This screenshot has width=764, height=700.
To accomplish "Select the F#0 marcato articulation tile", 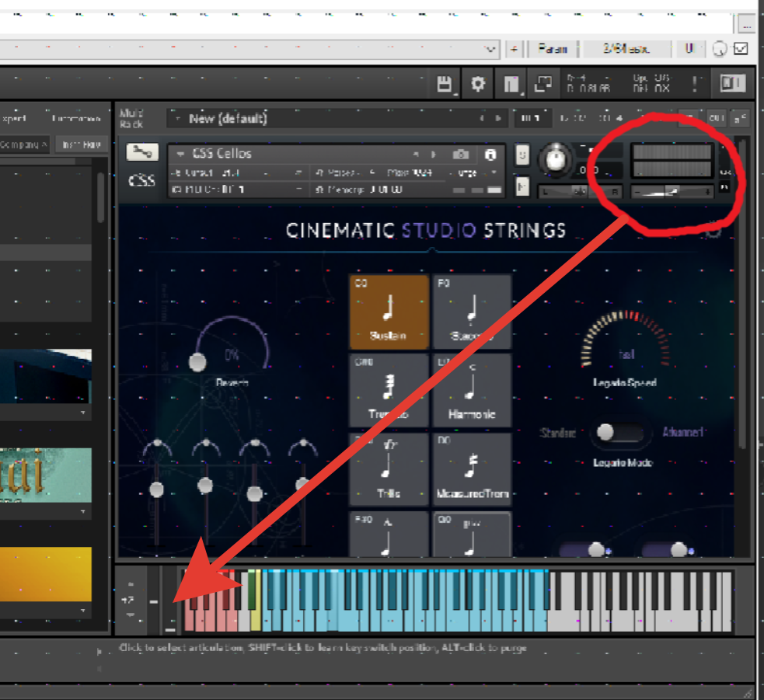I will point(389,535).
